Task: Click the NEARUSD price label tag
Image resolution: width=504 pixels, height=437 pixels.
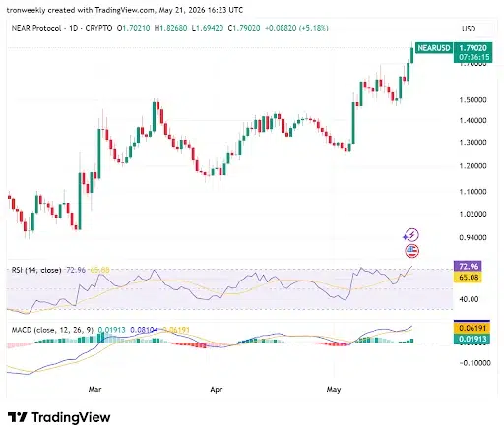Action: click(434, 48)
